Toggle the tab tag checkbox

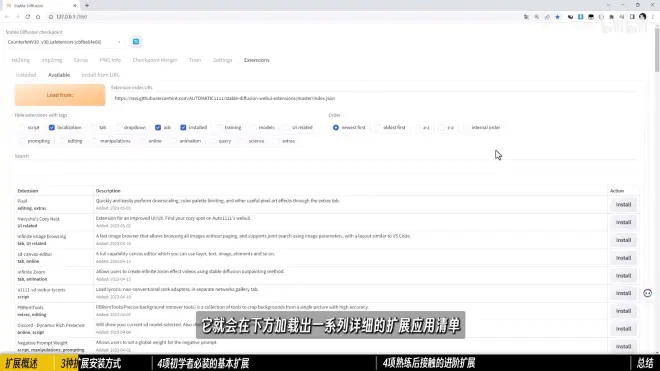pos(94,127)
